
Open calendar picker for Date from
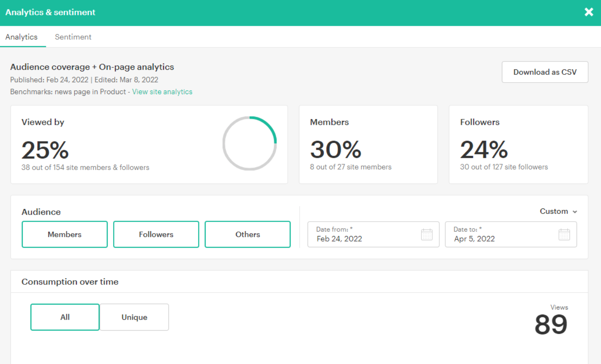pos(426,234)
